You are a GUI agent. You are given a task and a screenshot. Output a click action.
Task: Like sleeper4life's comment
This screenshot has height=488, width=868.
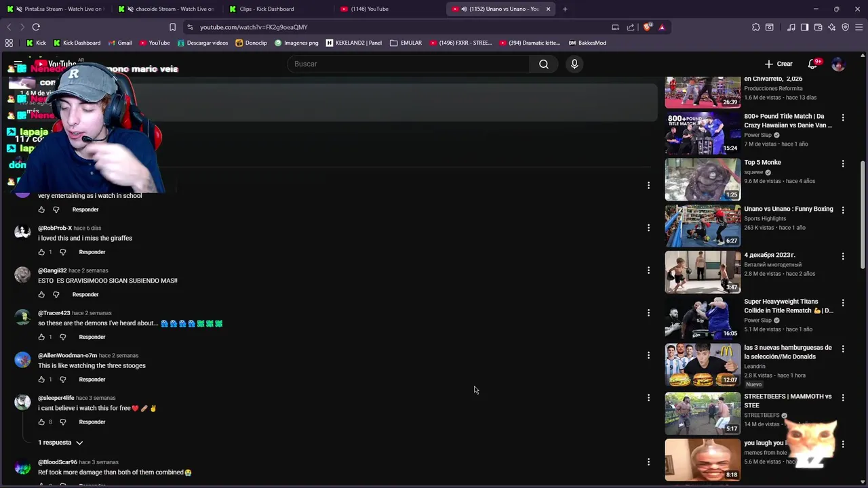(41, 422)
